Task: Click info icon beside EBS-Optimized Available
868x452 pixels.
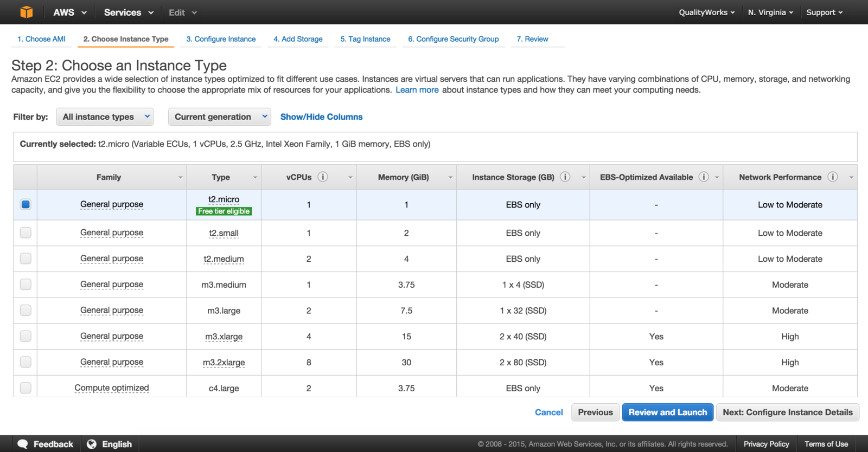Action: click(x=704, y=177)
